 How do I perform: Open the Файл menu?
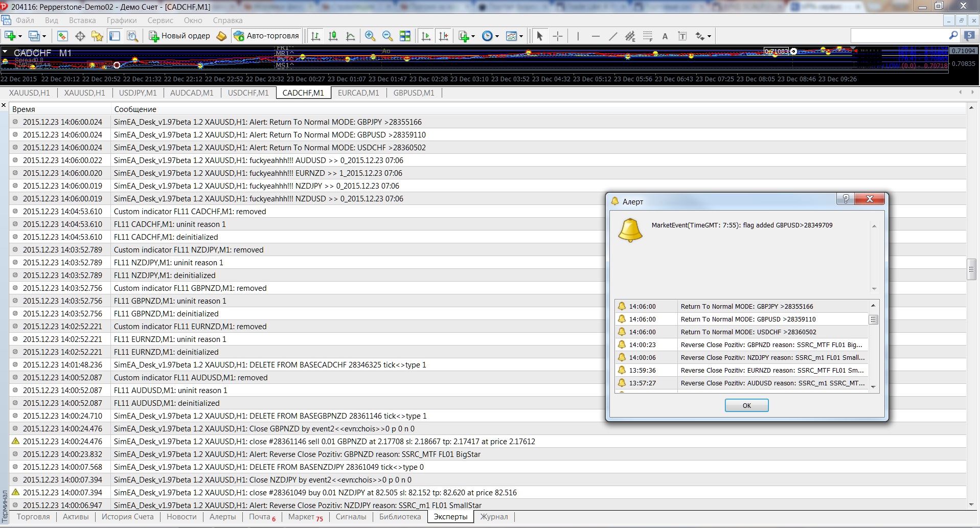pos(25,20)
